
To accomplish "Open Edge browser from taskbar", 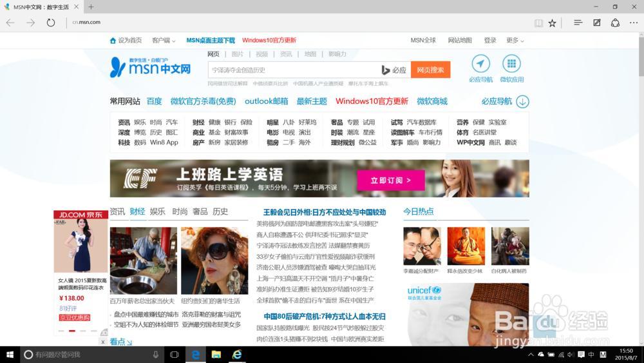I will pos(196,355).
